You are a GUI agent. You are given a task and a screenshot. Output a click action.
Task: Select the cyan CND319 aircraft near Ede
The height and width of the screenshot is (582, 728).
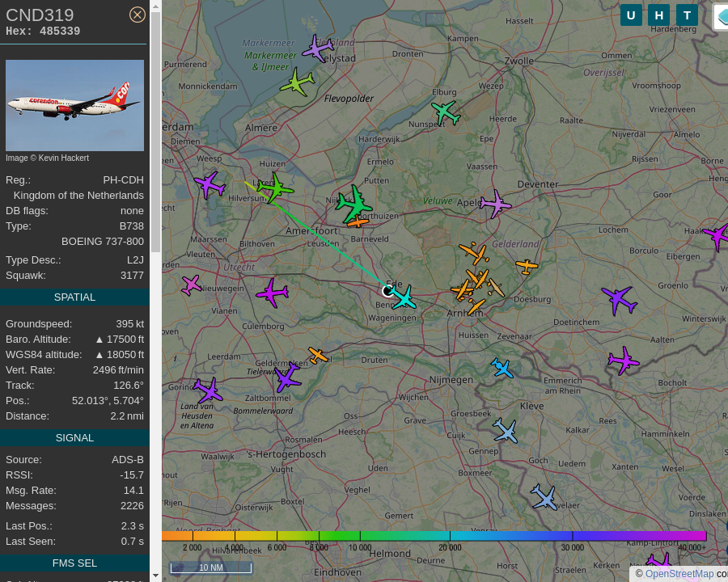(x=402, y=297)
